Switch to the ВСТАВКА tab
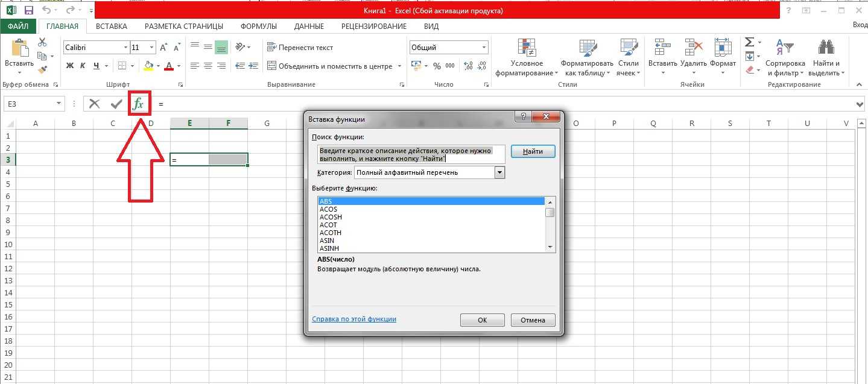The image size is (868, 384). pyautogui.click(x=112, y=26)
